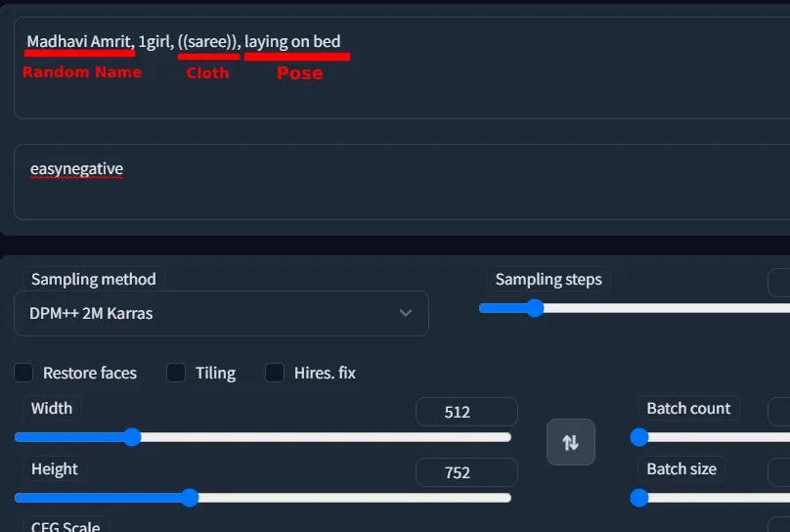The image size is (790, 532).
Task: Click the Madhavi Amrit text in prompt
Action: click(x=79, y=41)
